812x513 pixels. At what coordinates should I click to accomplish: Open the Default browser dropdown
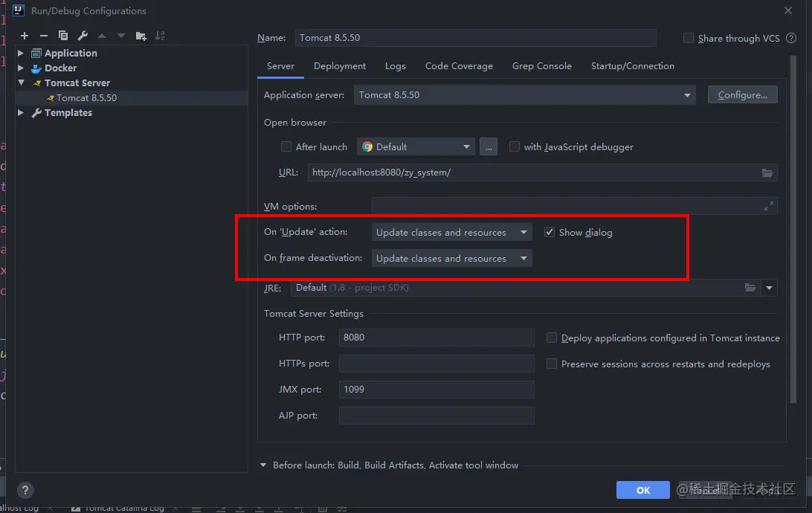coord(416,147)
